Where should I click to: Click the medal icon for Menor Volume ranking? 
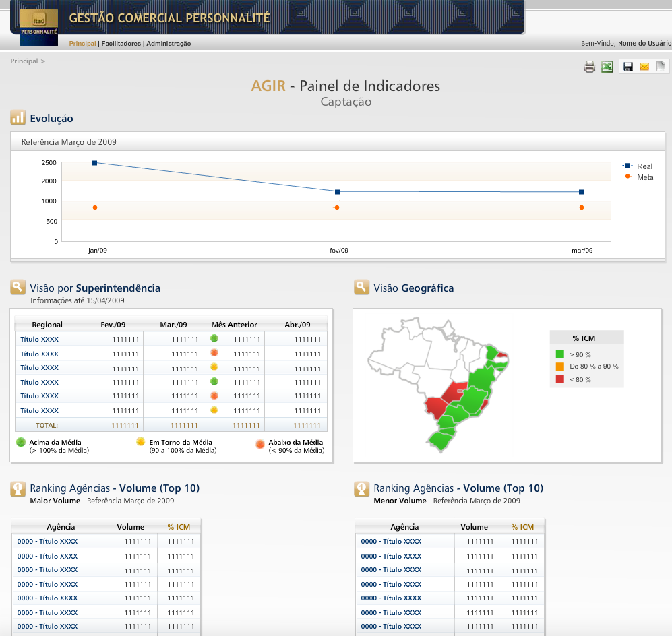362,488
